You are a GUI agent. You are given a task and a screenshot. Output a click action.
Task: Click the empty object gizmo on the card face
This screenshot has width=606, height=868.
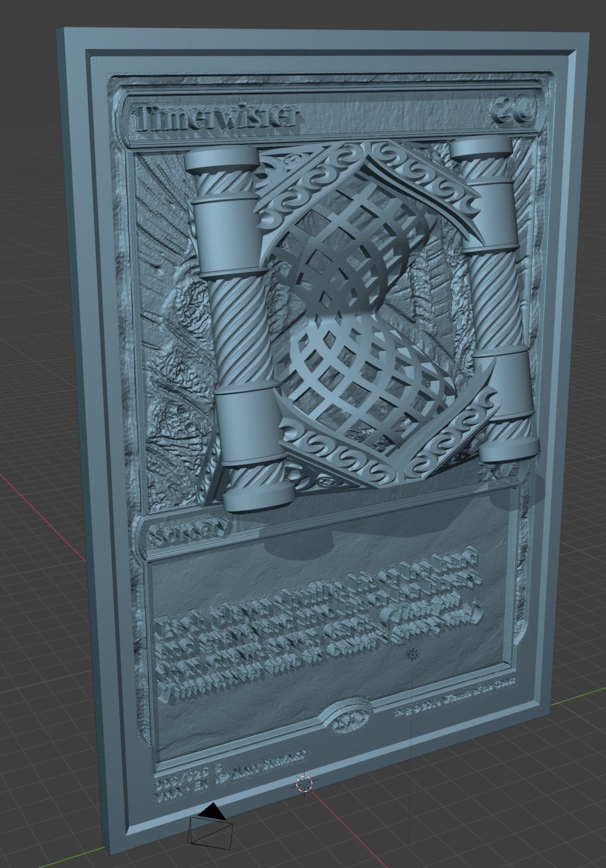(412, 654)
